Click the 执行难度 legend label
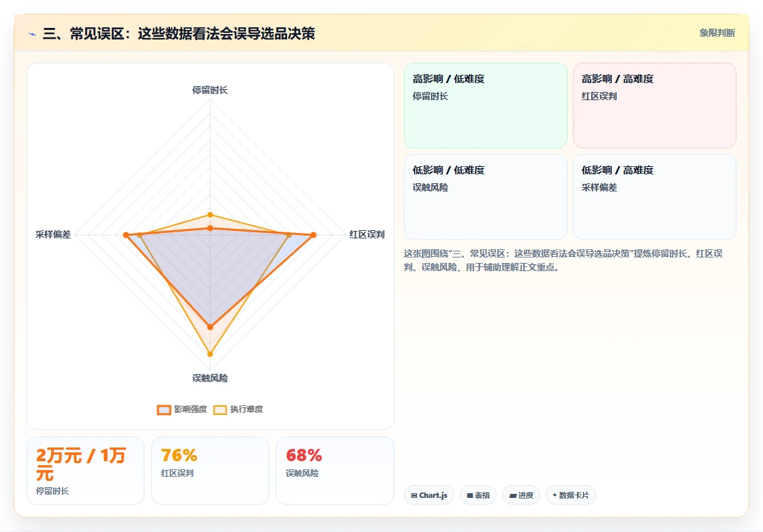The image size is (763, 532). (x=246, y=409)
